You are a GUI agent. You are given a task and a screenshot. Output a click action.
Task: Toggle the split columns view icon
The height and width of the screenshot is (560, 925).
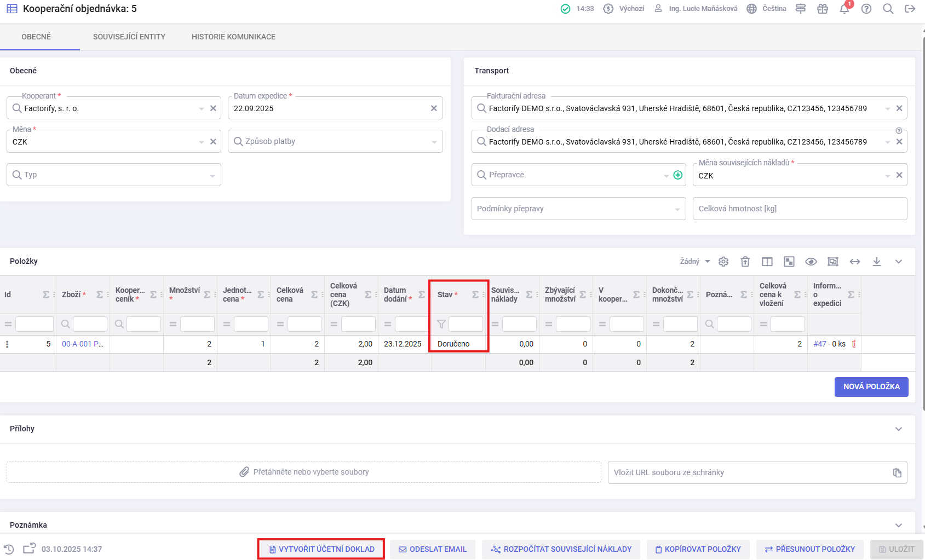tap(767, 262)
